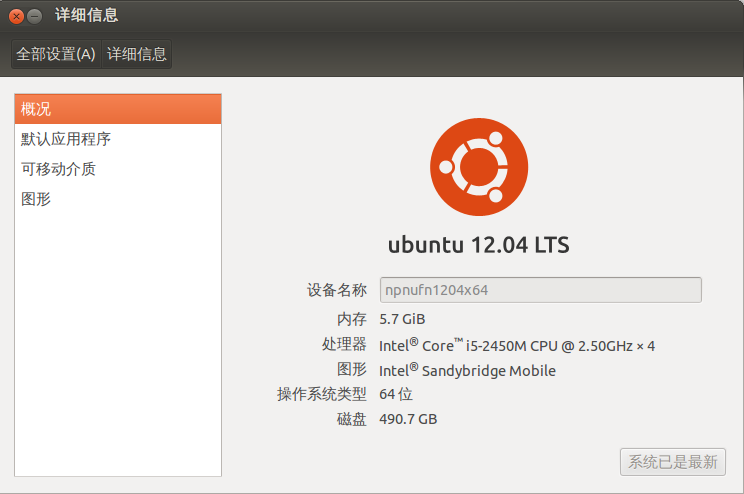
Task: Click the 设备名称 label
Action: point(336,290)
